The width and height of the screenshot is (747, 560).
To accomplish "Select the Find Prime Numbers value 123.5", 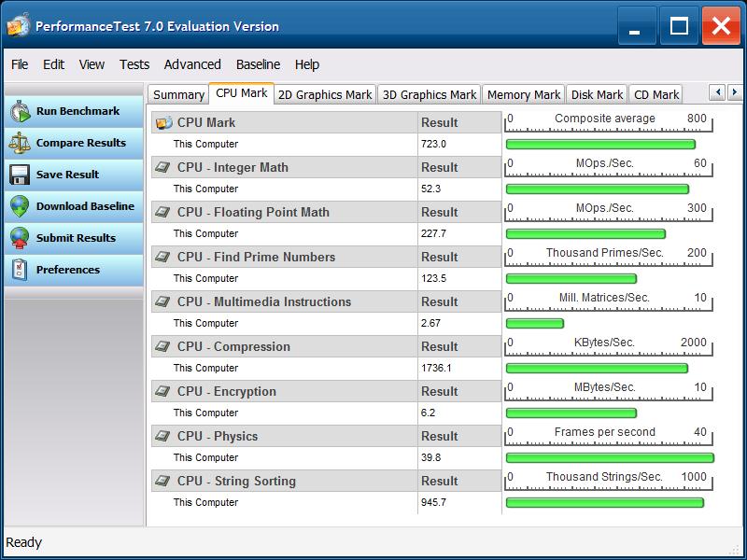I will coord(433,278).
